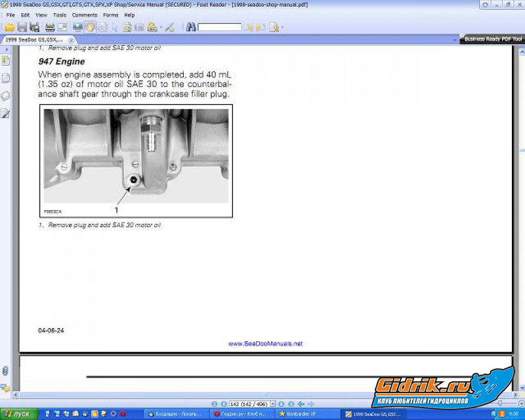The height and width of the screenshot is (420, 525).
Task: Open the Tools menu
Action: [59, 14]
